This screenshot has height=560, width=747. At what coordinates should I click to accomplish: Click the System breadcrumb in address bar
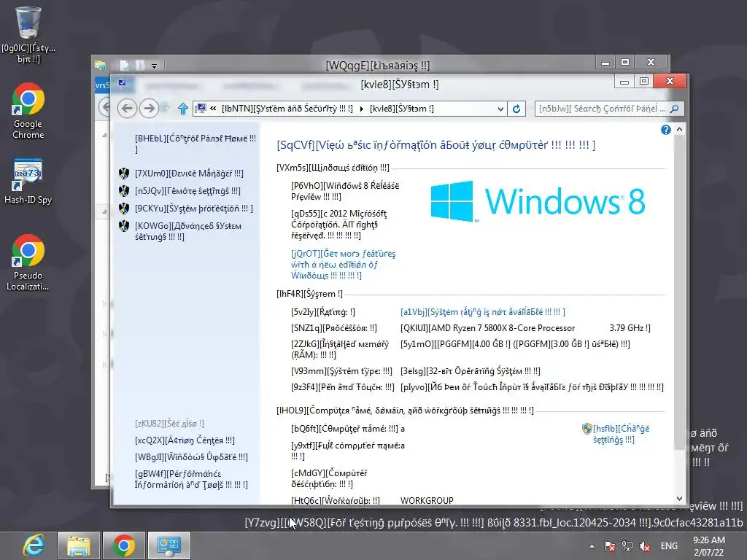point(402,109)
